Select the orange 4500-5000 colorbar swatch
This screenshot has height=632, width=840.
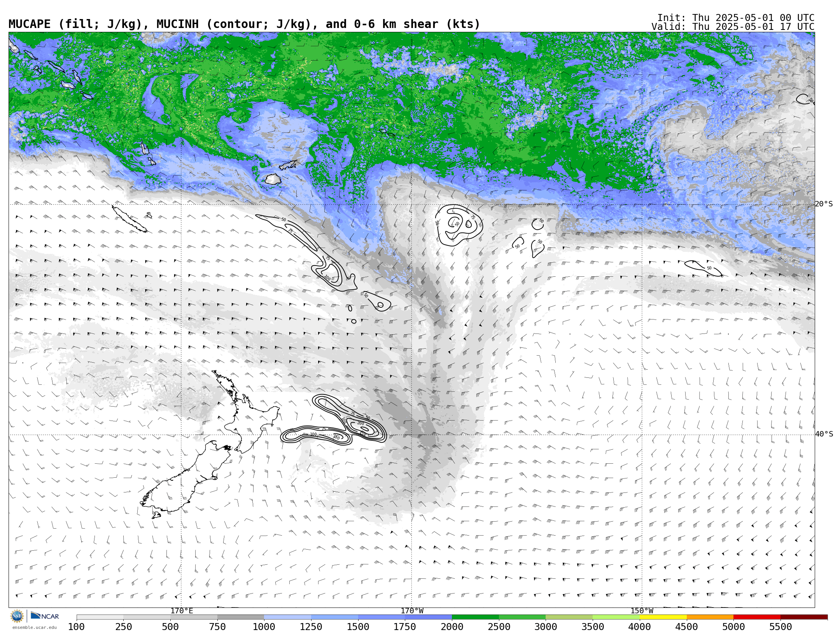click(x=710, y=617)
